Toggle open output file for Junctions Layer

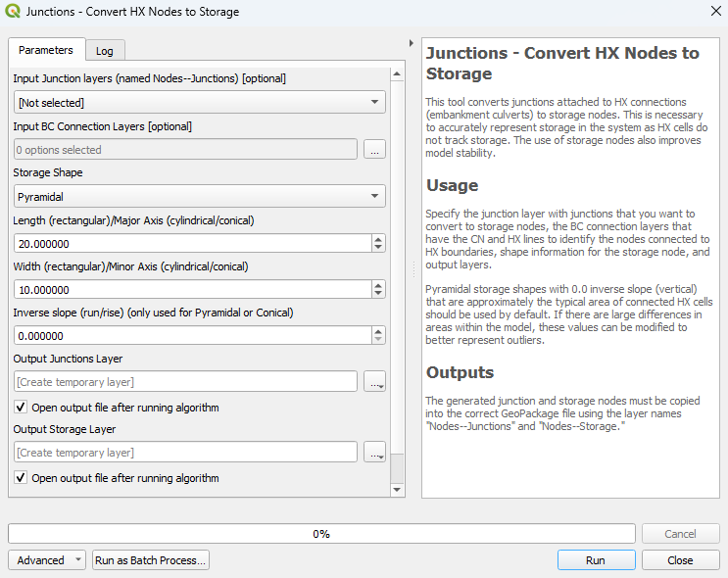pyautogui.click(x=21, y=408)
